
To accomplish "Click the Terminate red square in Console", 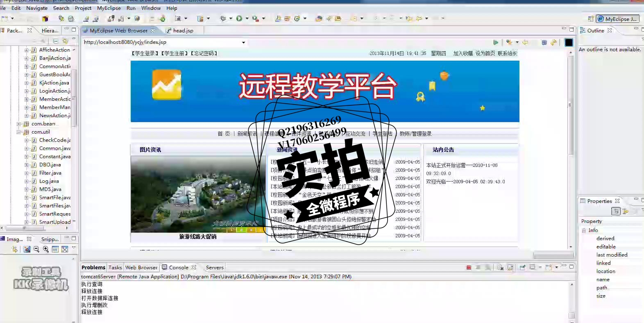I will click(469, 267).
